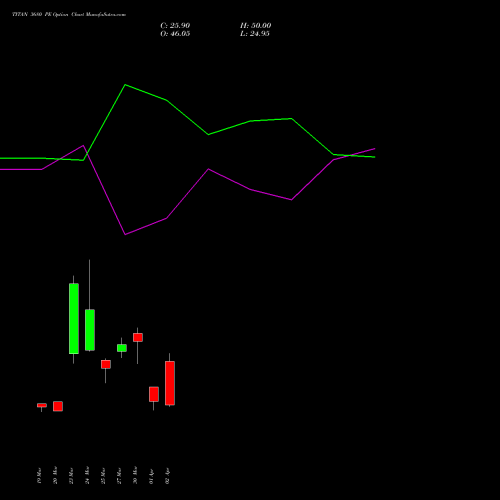This screenshot has width=500, height=500.
Task: Click the 02 Apr date label
Action: click(x=167, y=476)
